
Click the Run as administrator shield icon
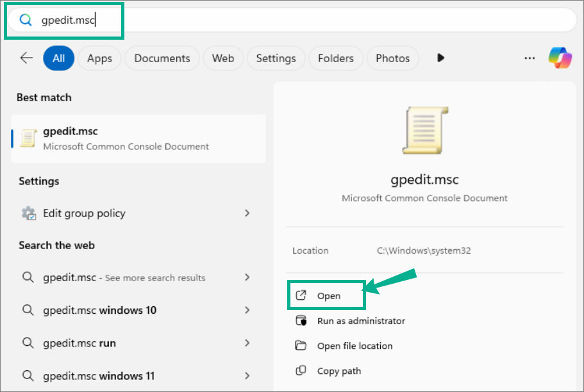301,320
